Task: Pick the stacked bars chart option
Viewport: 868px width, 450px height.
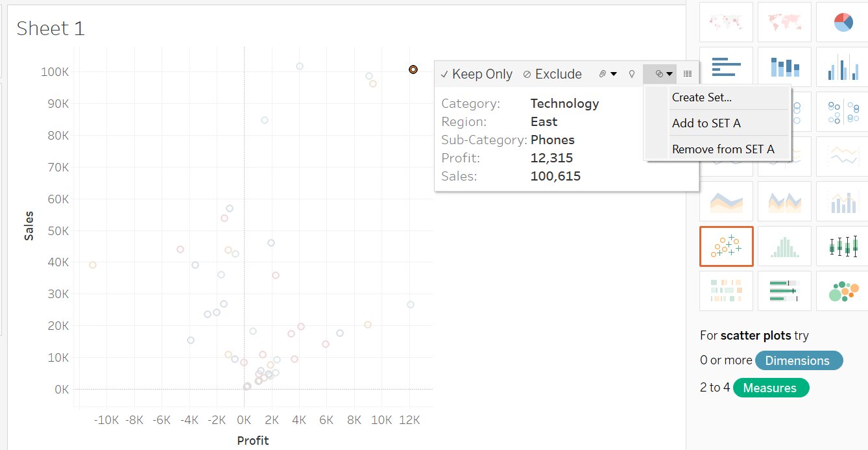Action: [x=784, y=67]
